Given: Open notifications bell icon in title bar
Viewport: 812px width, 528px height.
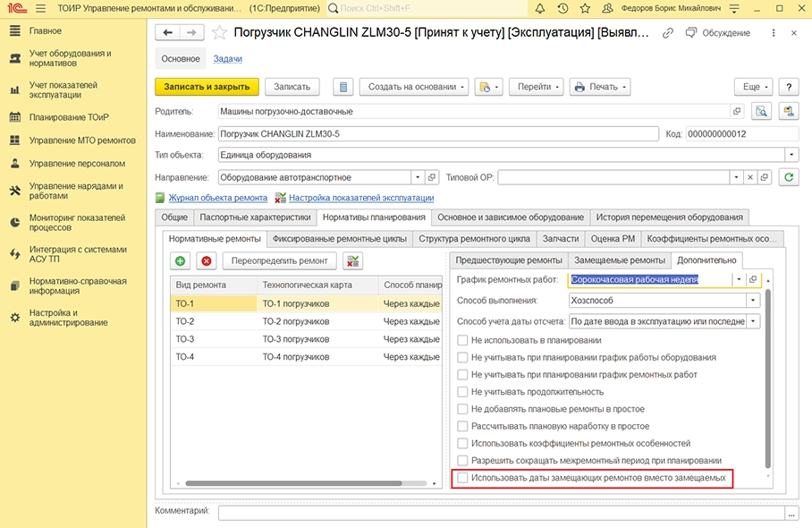Looking at the screenshot, I should pos(540,9).
